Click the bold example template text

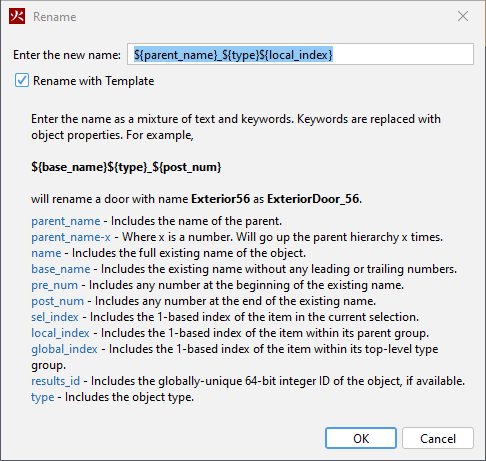pyautogui.click(x=126, y=167)
